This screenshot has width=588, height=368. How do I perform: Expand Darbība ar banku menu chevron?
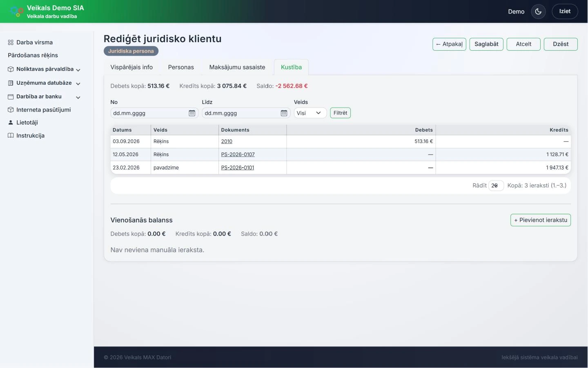pos(78,97)
